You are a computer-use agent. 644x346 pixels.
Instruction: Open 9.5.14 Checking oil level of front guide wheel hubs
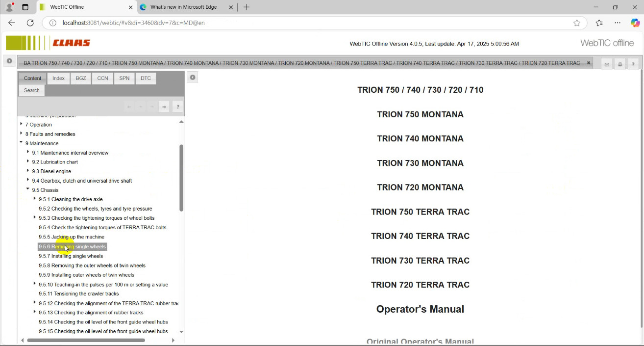103,322
